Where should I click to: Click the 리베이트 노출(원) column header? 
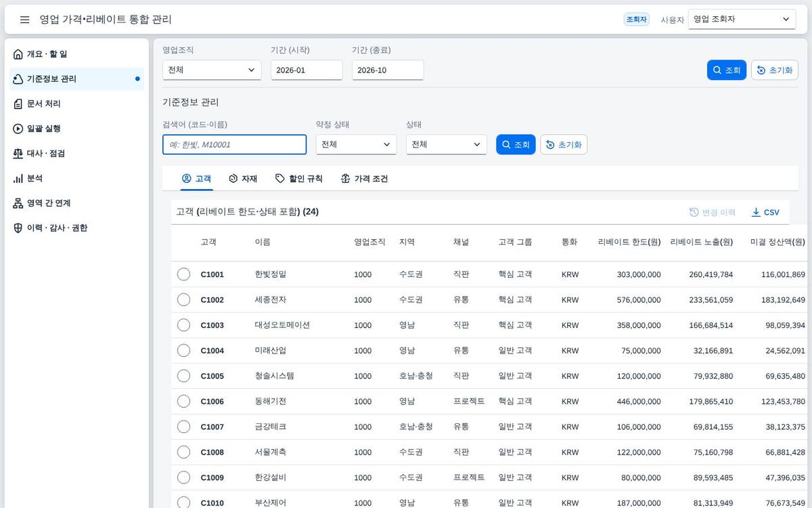[x=701, y=242]
